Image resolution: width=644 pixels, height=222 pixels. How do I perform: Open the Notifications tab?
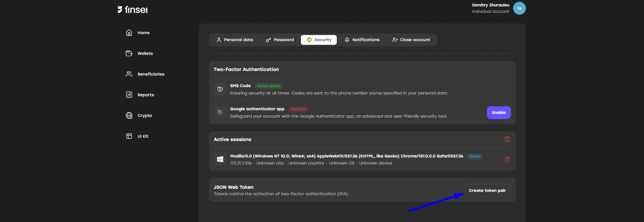point(362,40)
